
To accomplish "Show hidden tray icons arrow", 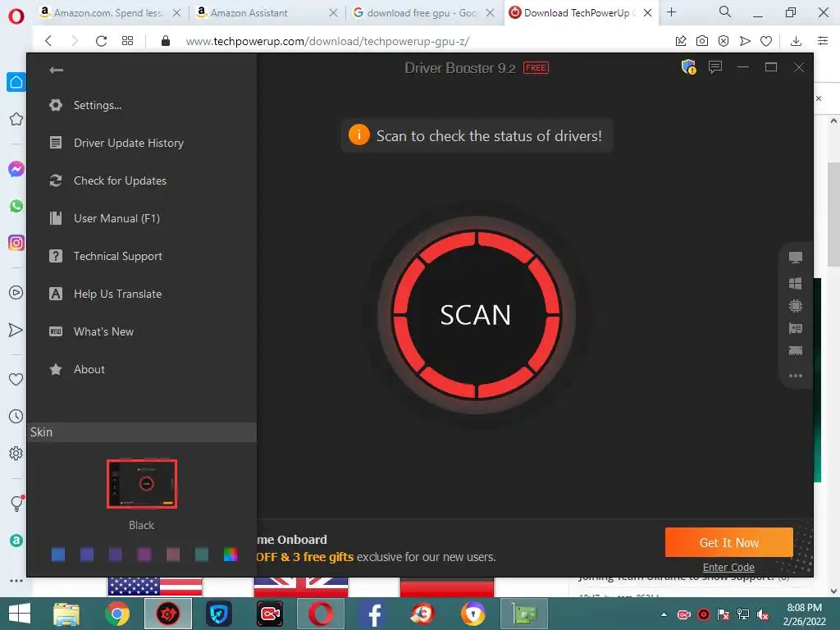I will 664,614.
